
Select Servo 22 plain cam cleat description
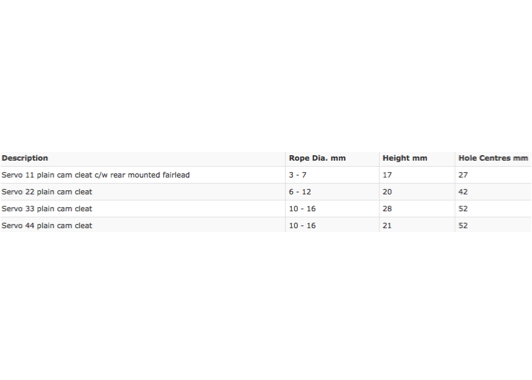47,192
